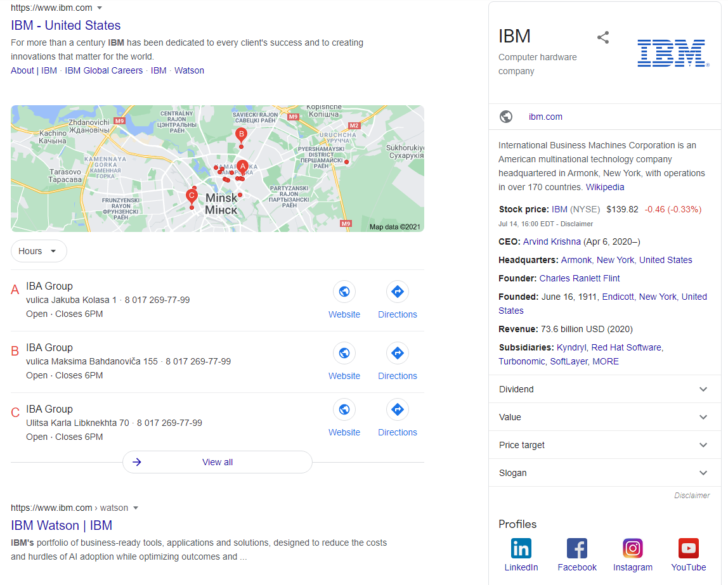Open Website icon for IBA Group Jakuba Kolasa

tap(344, 292)
